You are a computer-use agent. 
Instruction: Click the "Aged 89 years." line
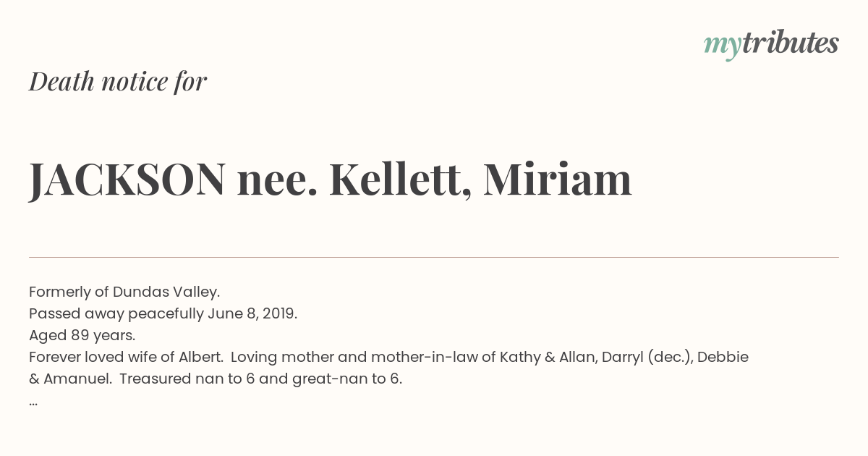coord(82,335)
